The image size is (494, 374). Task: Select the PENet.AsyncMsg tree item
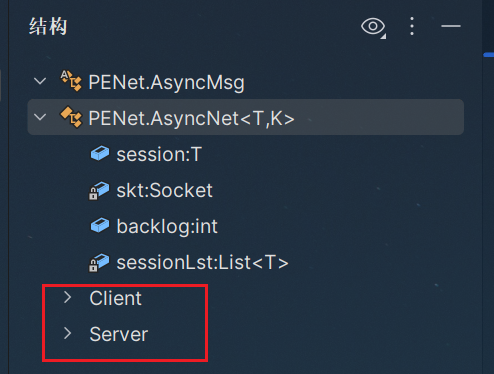pos(166,82)
